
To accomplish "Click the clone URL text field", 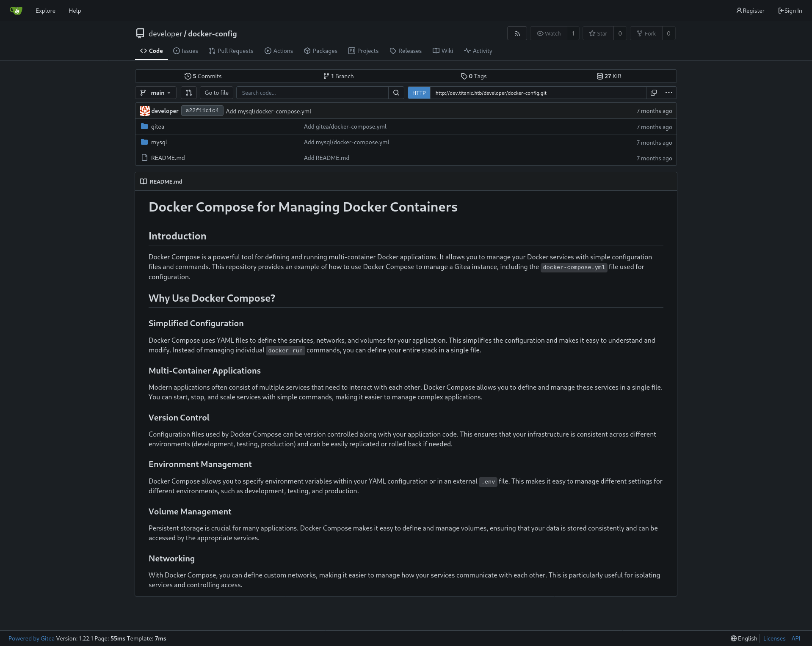I will pos(538,93).
